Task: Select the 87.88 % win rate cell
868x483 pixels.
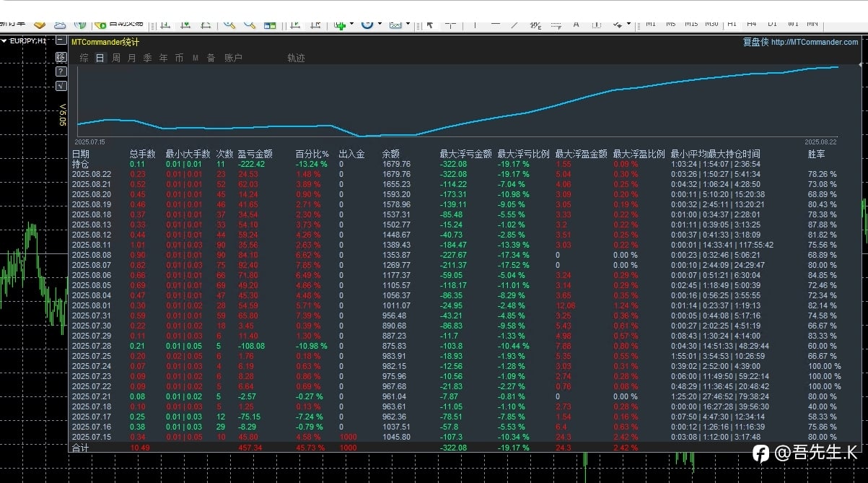Action: click(823, 225)
